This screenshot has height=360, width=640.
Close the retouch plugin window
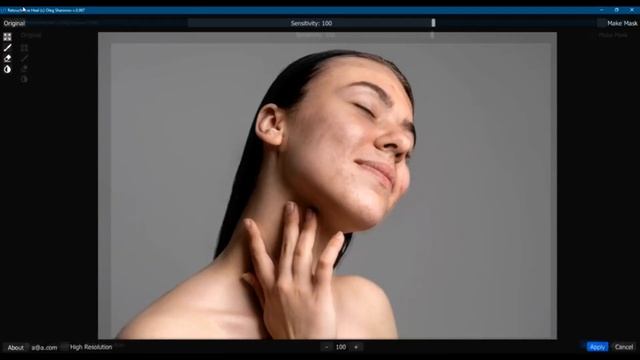[631, 10]
